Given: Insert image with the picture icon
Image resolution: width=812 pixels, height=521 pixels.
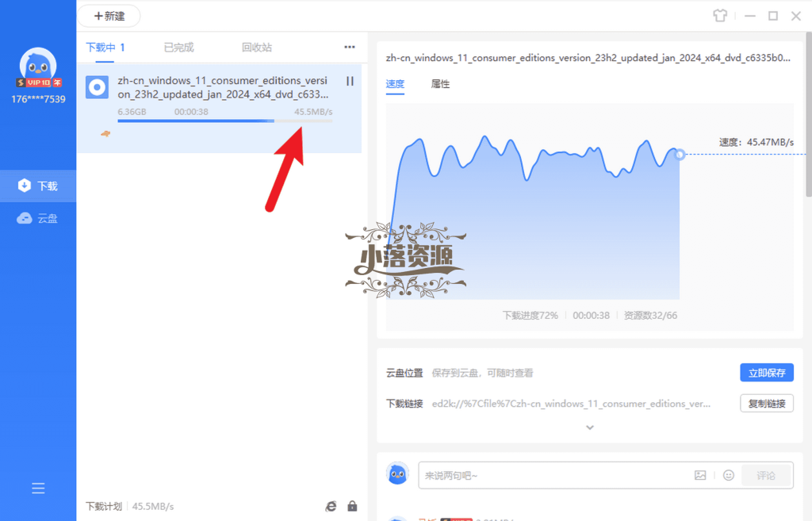Looking at the screenshot, I should click(700, 475).
